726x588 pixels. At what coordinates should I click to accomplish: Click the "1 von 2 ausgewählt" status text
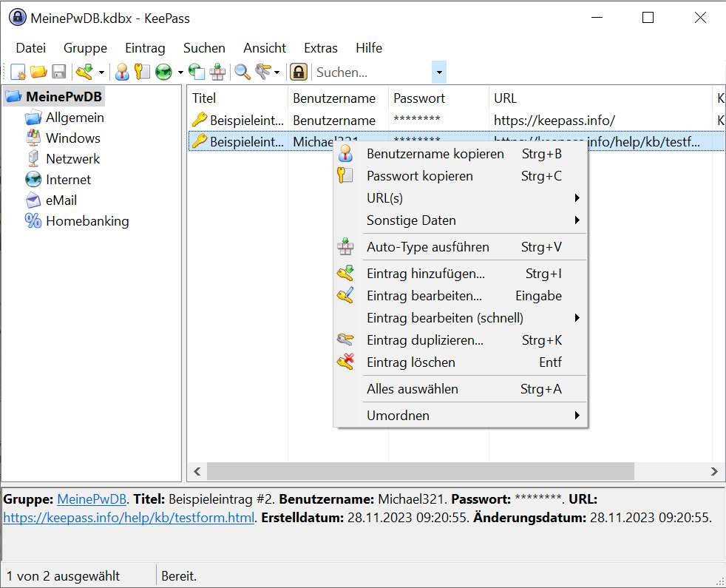coord(63,576)
